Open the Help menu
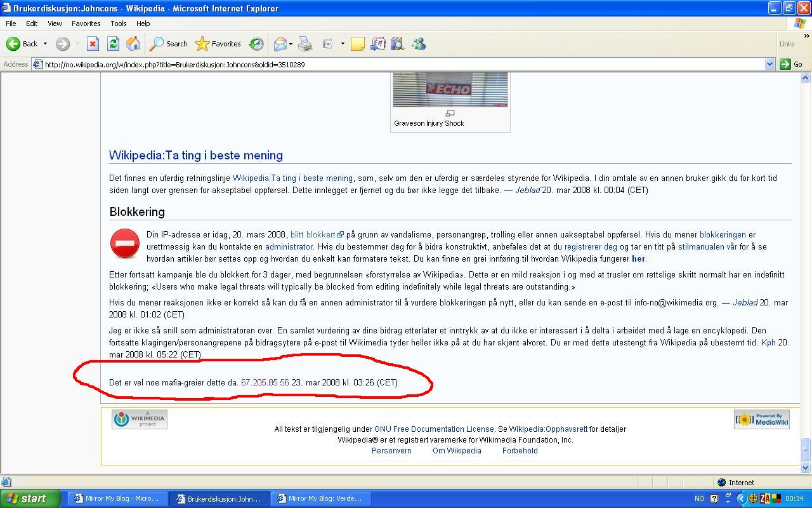 click(x=143, y=23)
